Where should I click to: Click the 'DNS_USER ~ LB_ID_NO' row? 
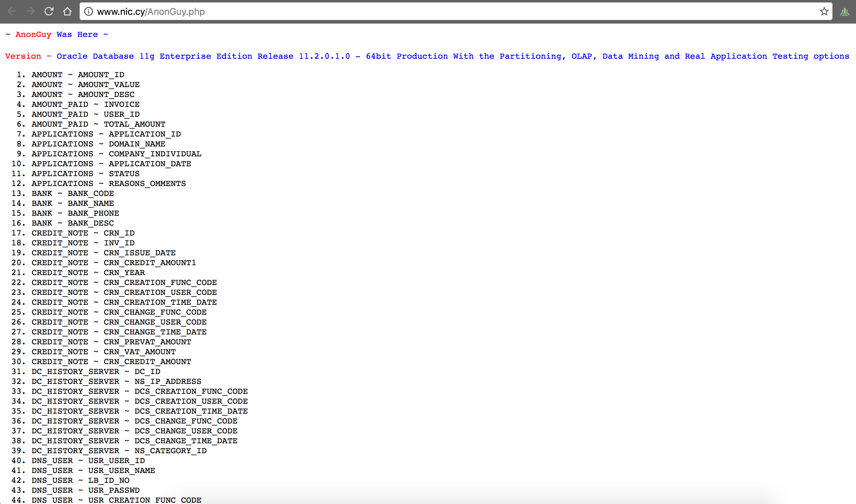pyautogui.click(x=81, y=481)
